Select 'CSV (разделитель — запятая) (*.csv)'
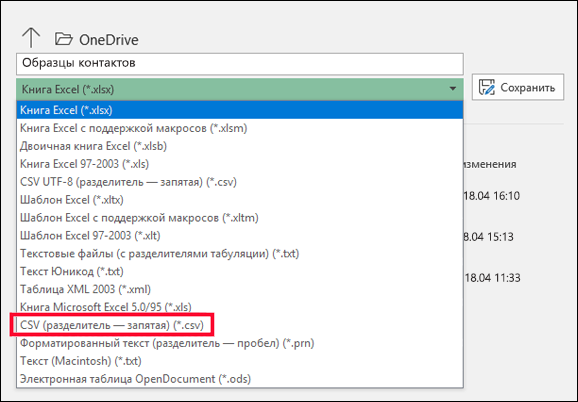This screenshot has height=402, width=578. pos(240,325)
